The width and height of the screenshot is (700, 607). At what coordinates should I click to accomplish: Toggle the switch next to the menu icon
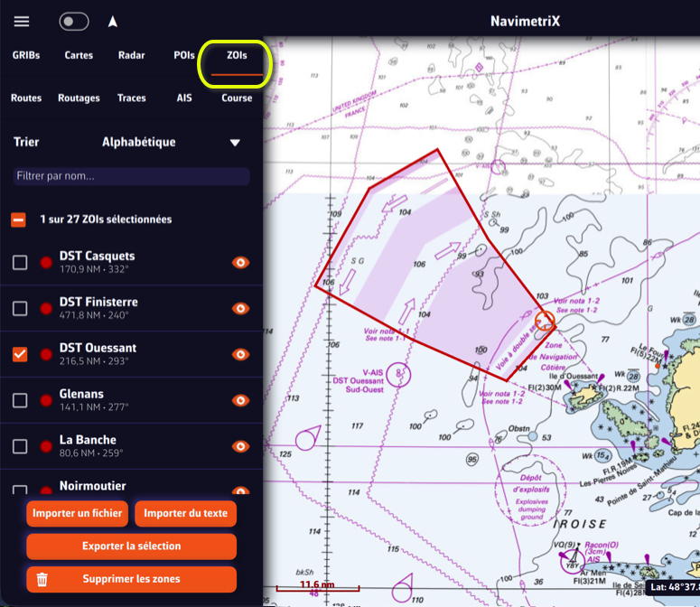[74, 22]
